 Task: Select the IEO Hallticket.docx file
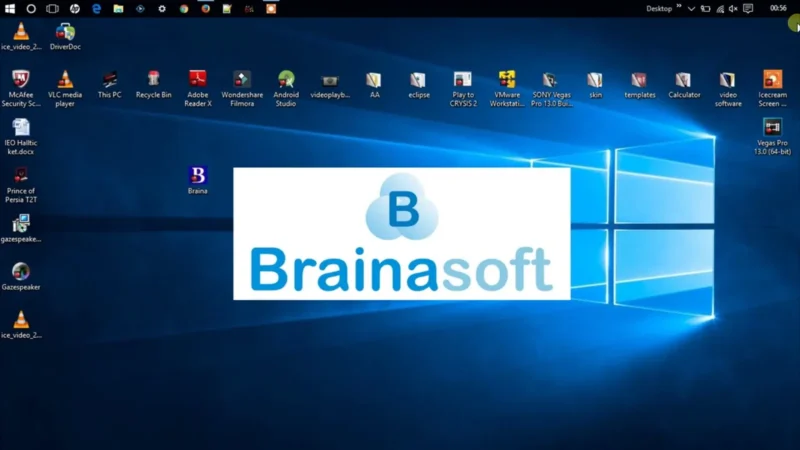click(x=20, y=136)
